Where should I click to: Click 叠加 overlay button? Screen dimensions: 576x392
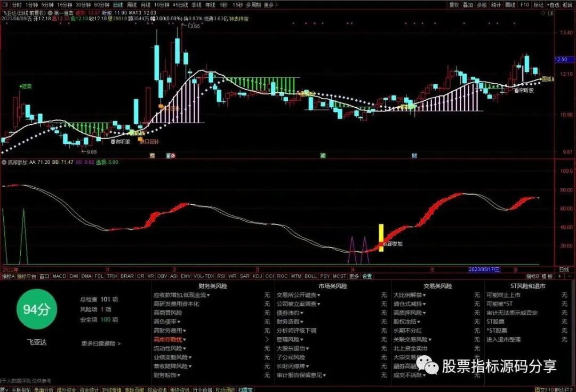[468, 5]
